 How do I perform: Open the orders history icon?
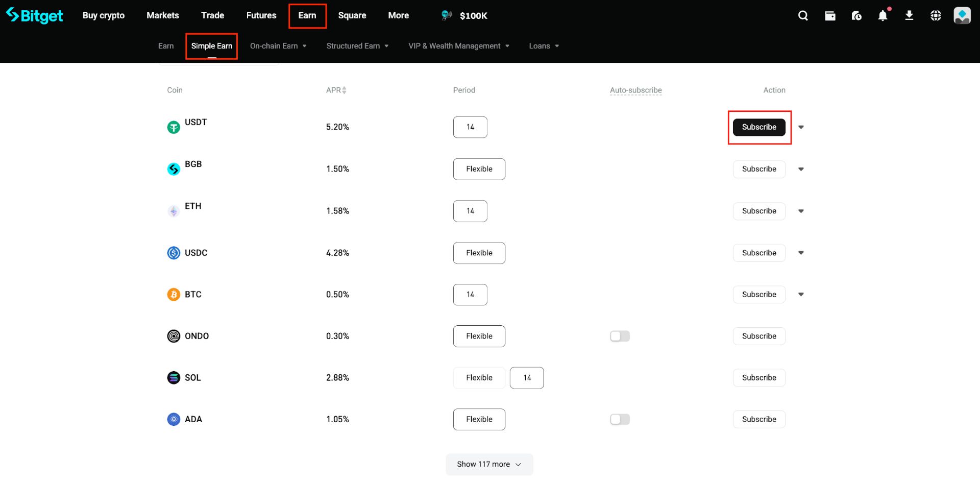coord(856,16)
